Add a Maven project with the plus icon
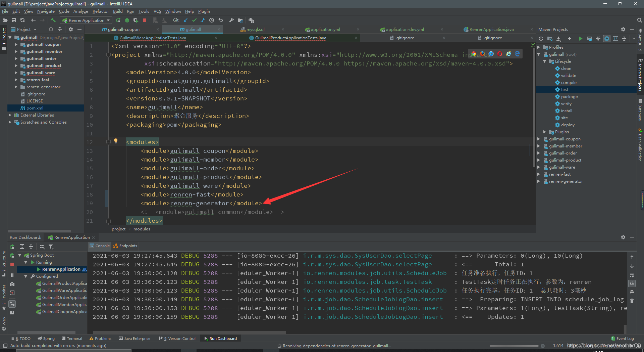Image resolution: width=644 pixels, height=352 pixels. [x=569, y=39]
